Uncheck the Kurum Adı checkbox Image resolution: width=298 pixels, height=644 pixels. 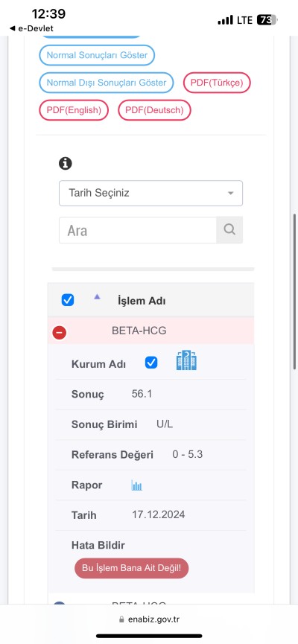pos(151,363)
